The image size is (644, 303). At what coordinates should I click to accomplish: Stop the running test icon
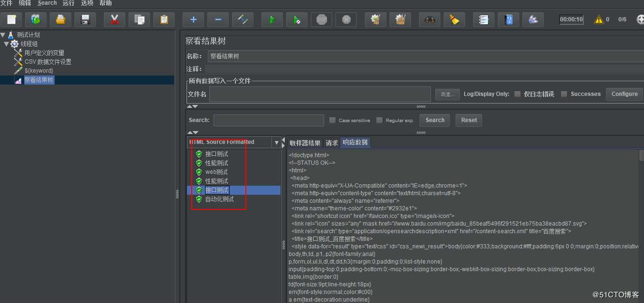click(x=322, y=19)
